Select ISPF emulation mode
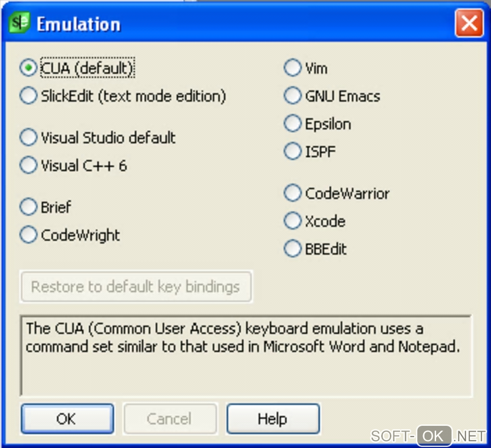The image size is (491, 448). pyautogui.click(x=293, y=152)
